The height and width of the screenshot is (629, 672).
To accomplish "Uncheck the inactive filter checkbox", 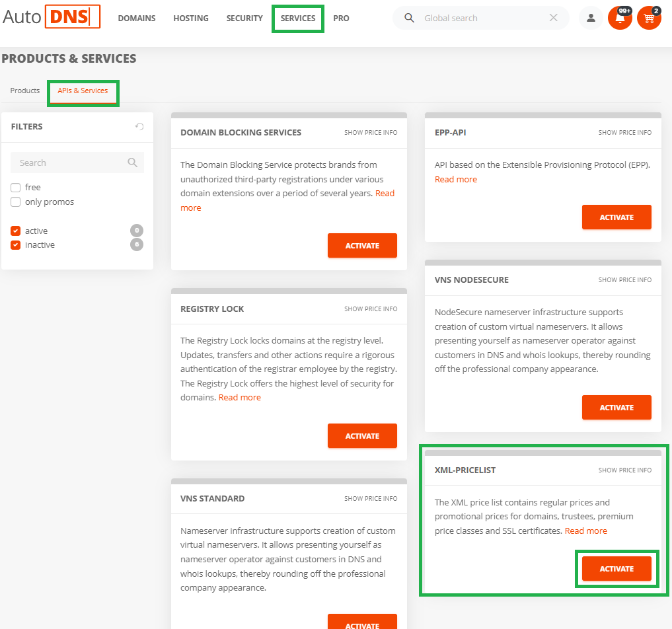I will [15, 245].
